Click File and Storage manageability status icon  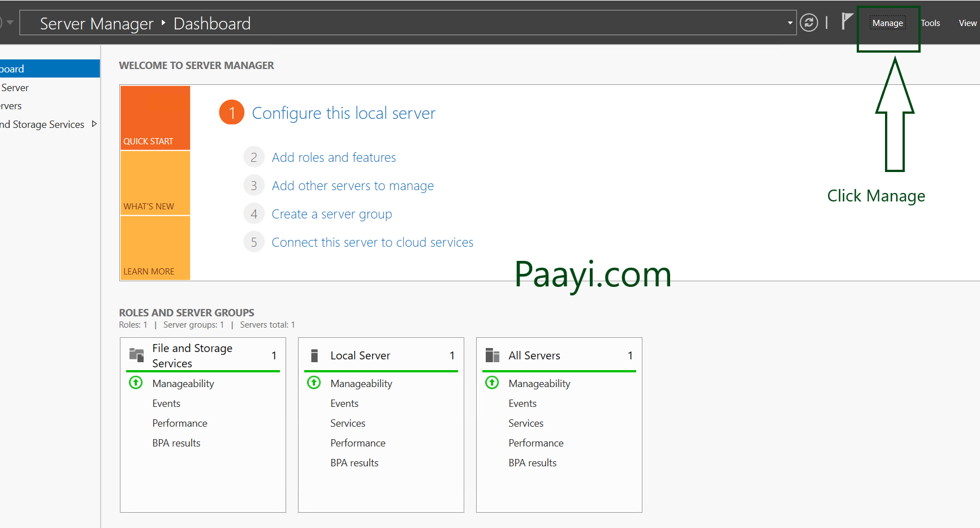[136, 383]
